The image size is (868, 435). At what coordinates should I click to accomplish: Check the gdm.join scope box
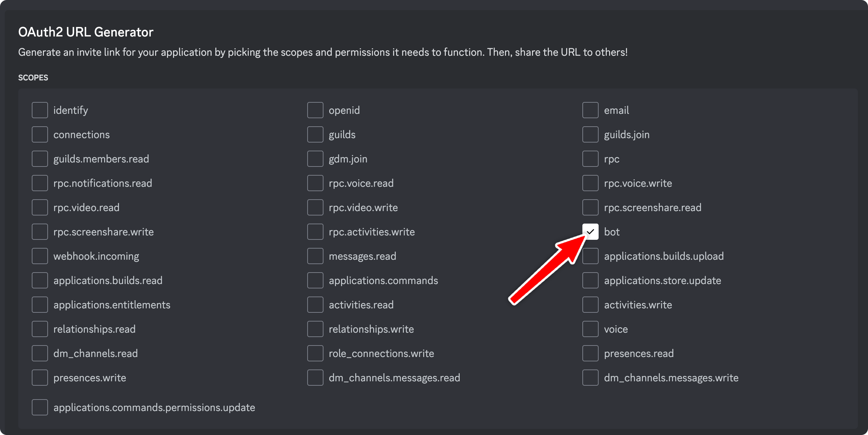pos(315,159)
